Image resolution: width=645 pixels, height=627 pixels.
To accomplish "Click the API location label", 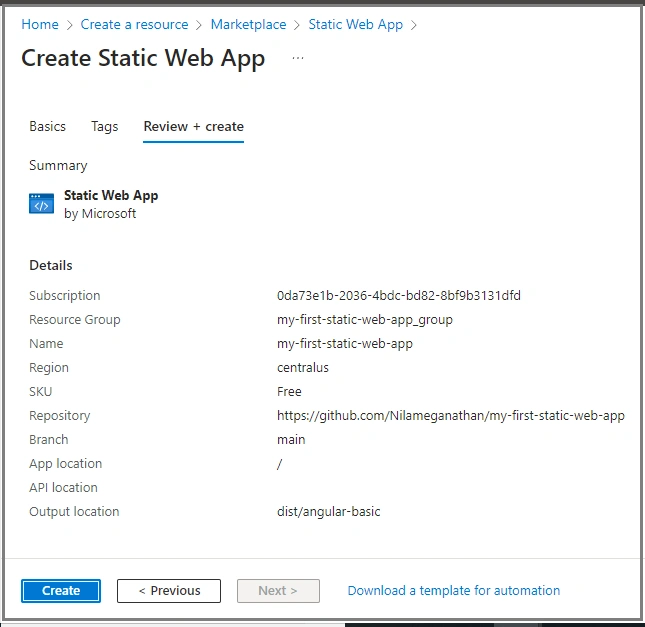I will point(63,488).
